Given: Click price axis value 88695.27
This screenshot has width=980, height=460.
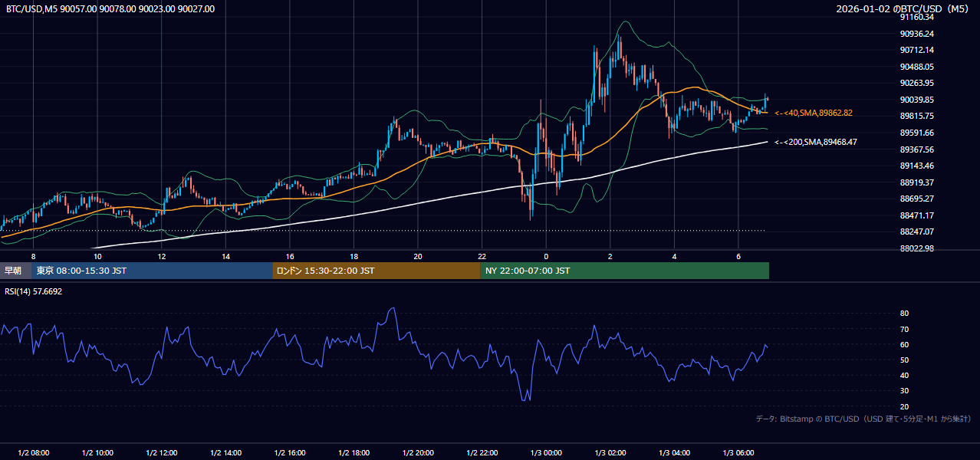Looking at the screenshot, I should [916, 199].
